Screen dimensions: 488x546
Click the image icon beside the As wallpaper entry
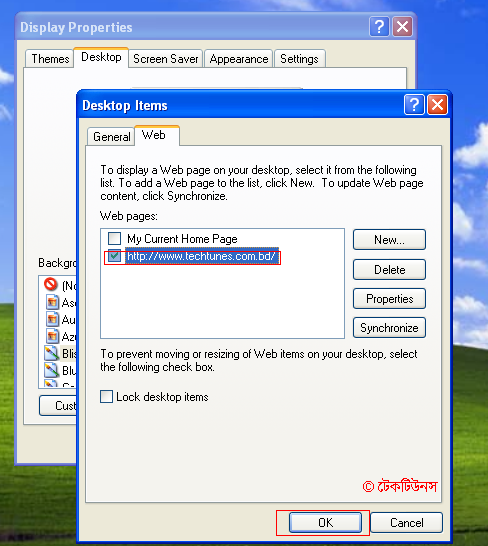[x=52, y=302]
